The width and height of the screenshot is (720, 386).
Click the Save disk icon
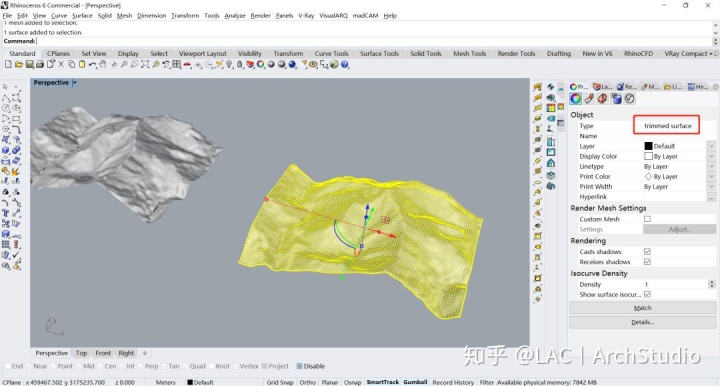click(x=29, y=64)
